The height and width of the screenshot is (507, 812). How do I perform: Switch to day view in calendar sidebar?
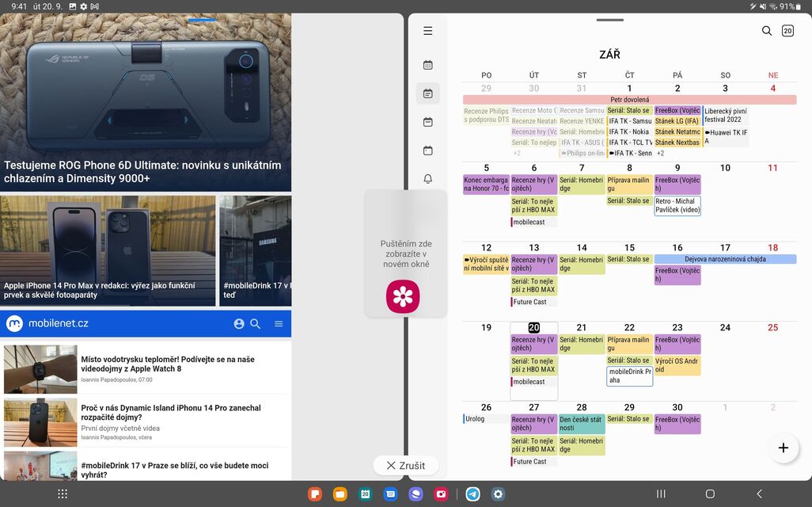coord(427,150)
